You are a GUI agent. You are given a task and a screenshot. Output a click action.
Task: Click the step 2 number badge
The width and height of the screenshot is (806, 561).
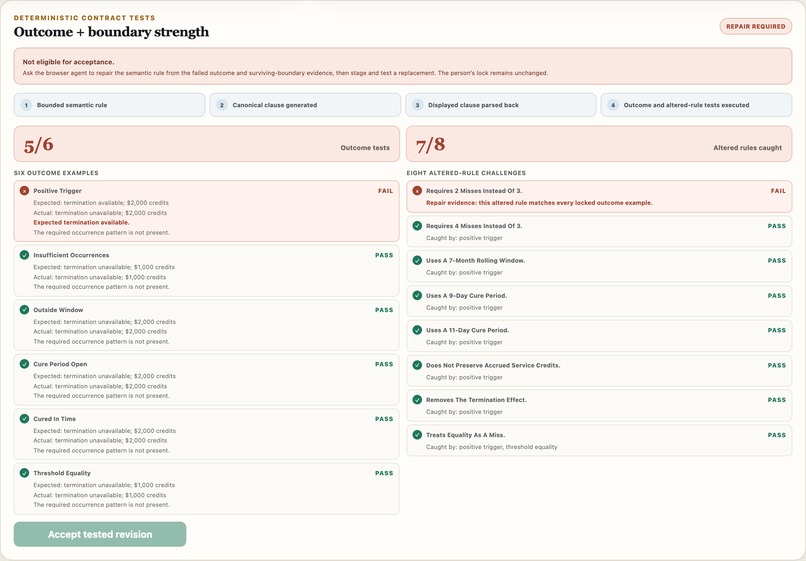[x=222, y=105]
